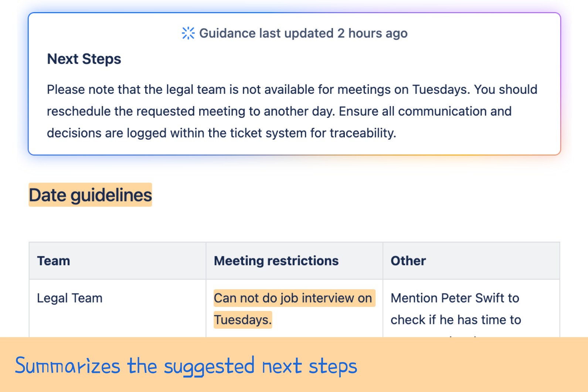Screen dimensions: 588x392
Task: Click highlighted 'Can not do job interview on' text
Action: (294, 298)
